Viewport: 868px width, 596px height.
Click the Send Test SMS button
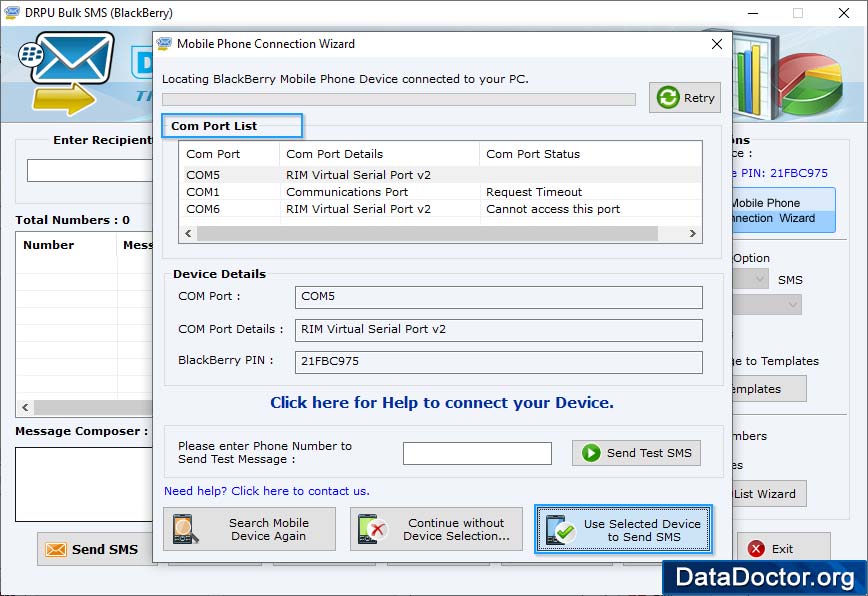636,453
